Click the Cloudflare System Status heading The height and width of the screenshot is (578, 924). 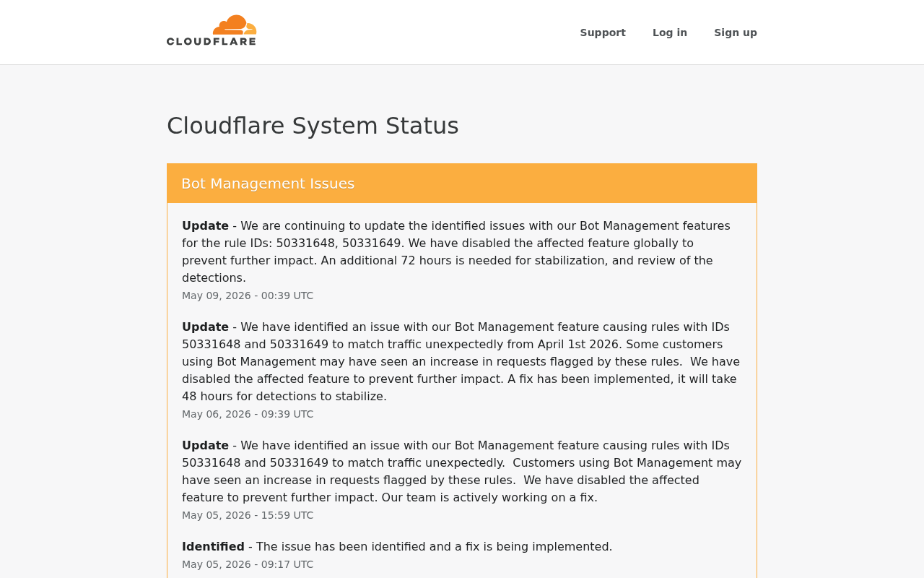pos(313,126)
